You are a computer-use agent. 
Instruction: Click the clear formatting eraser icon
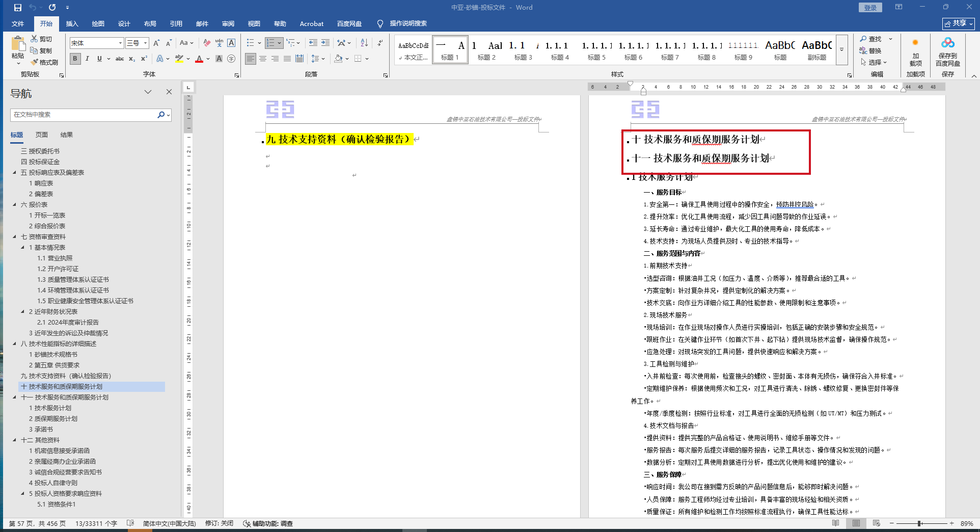[x=206, y=43]
